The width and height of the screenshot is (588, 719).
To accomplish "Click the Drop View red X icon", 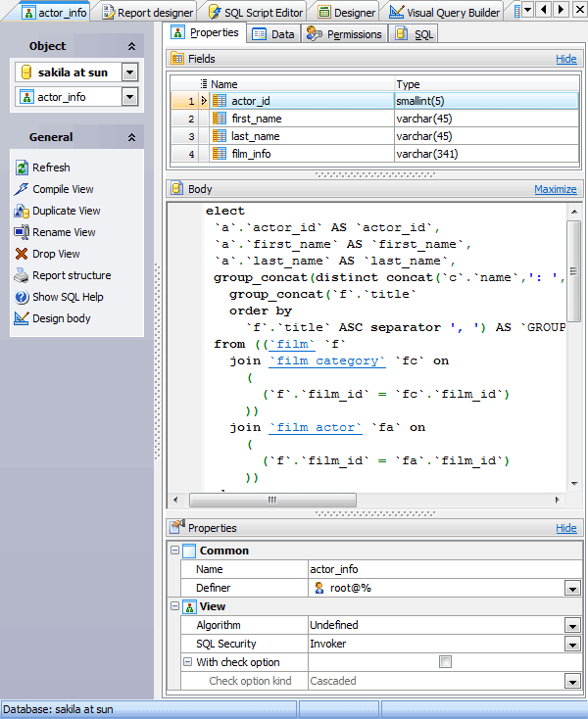I will [23, 254].
